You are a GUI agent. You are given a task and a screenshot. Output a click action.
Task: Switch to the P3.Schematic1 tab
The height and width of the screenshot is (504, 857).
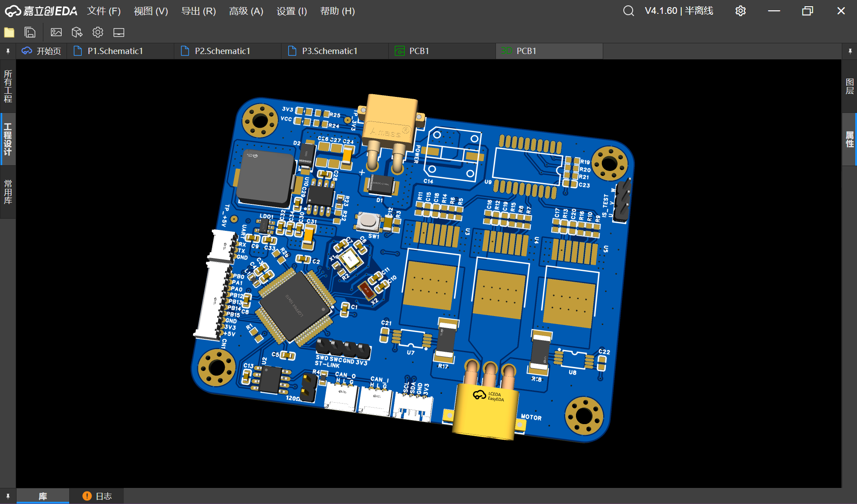coord(335,51)
